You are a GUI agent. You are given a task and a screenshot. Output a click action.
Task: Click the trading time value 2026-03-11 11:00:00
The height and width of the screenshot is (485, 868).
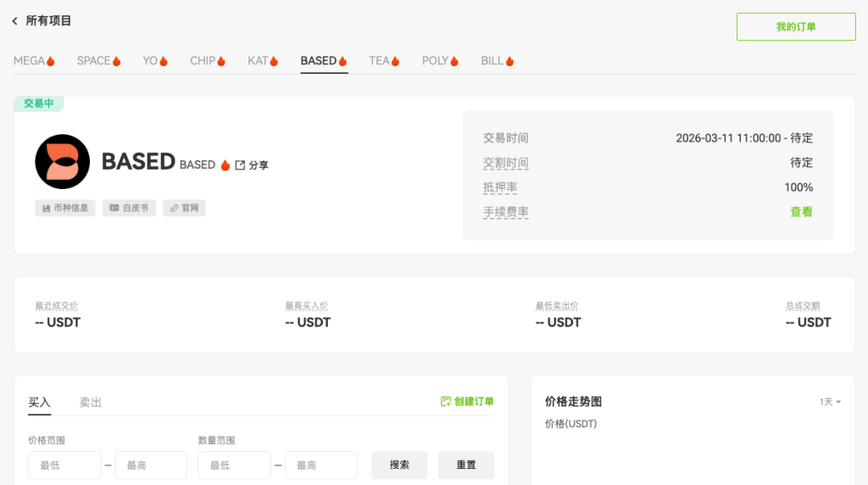point(728,138)
